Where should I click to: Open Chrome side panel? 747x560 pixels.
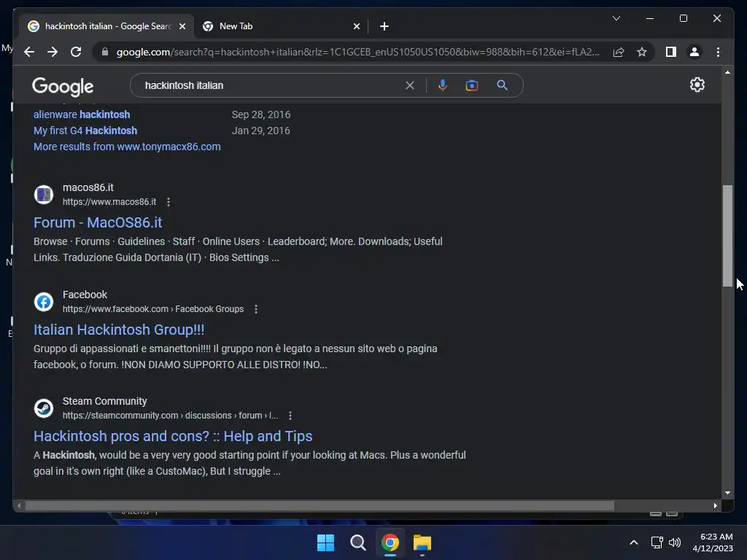tap(671, 52)
